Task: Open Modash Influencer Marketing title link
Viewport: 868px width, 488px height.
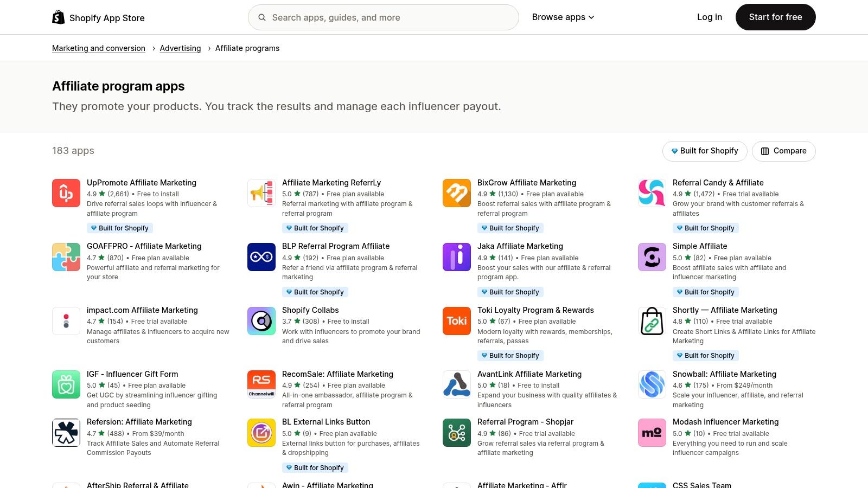Action: (x=725, y=422)
